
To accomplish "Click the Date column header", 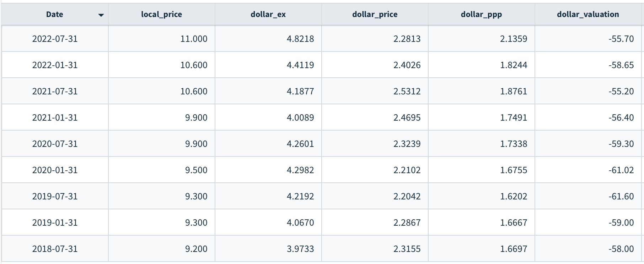I will 54,15.
